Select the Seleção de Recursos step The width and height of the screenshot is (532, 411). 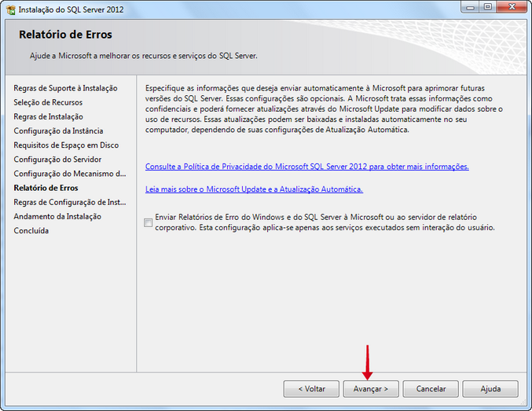tap(48, 102)
